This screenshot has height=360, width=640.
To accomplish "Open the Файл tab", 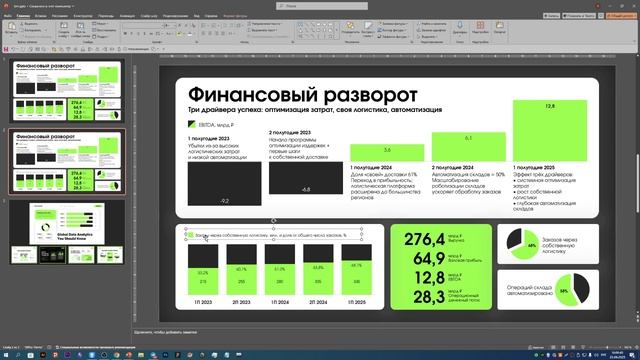I will [7, 16].
